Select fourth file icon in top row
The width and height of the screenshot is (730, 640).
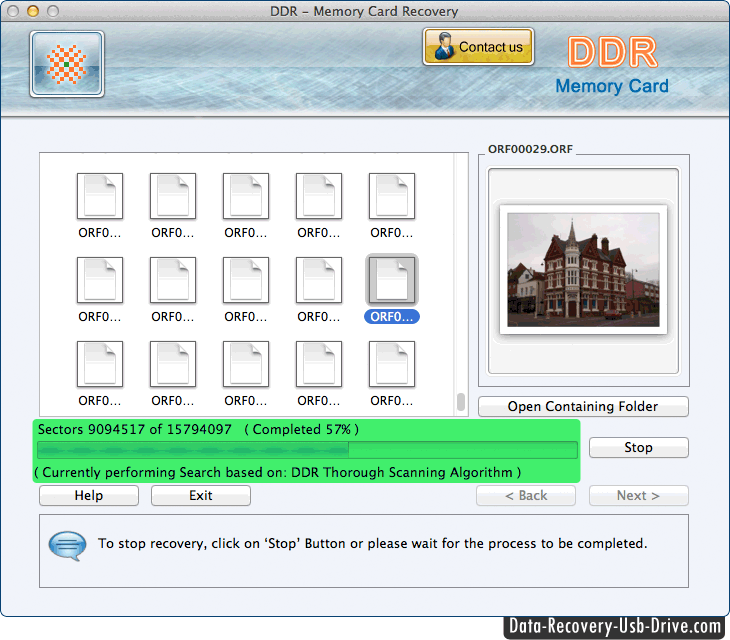319,196
